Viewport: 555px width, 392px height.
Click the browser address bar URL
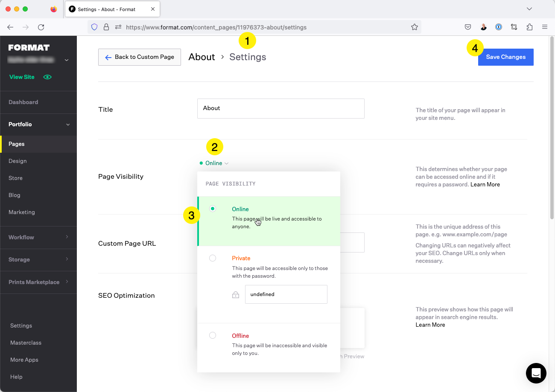pos(216,27)
